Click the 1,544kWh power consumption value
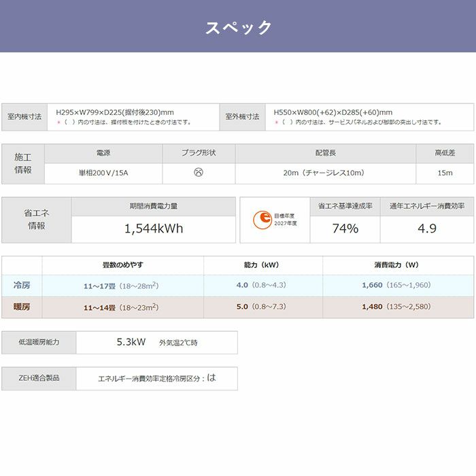 coord(154,228)
